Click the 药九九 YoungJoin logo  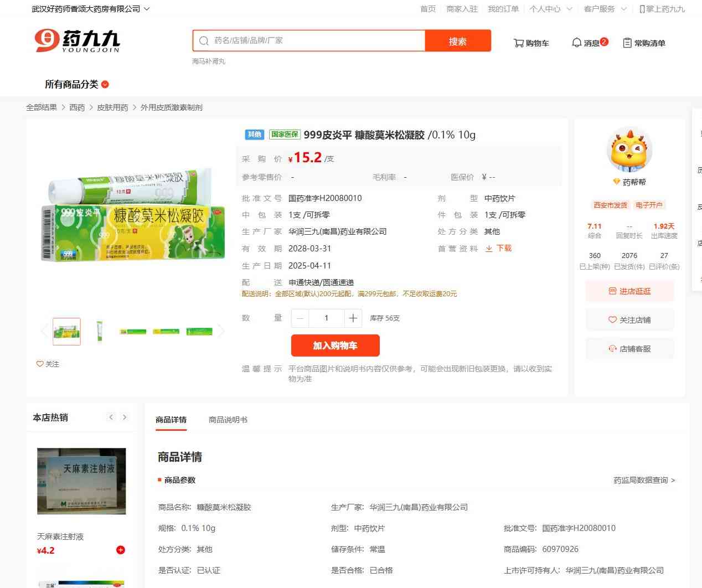click(77, 41)
